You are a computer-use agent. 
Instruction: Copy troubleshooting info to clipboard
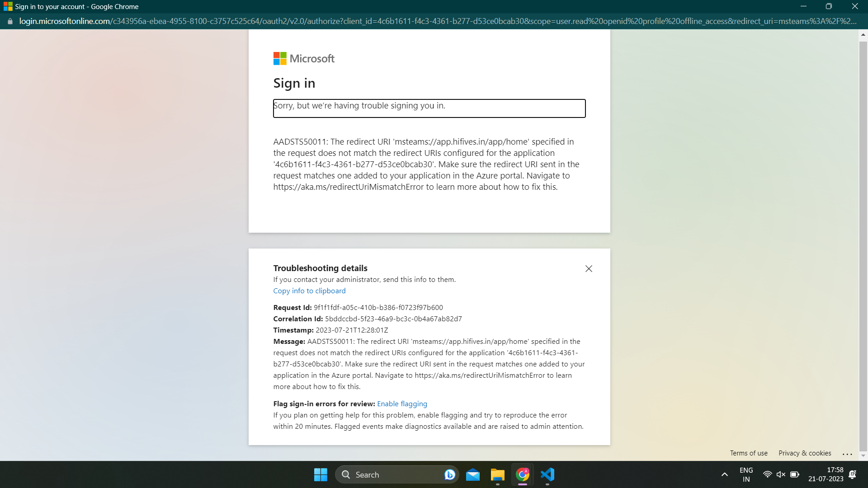(309, 291)
